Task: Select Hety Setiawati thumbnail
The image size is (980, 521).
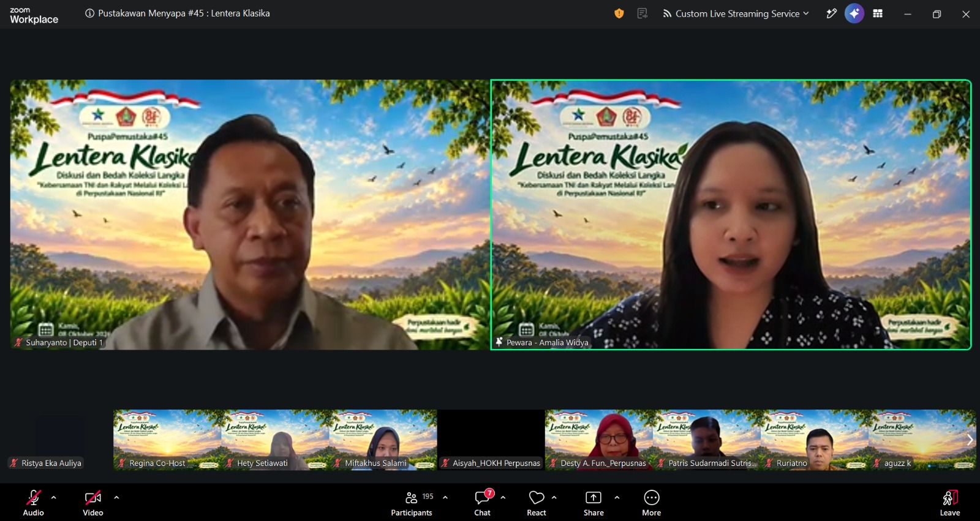Action: coord(275,440)
